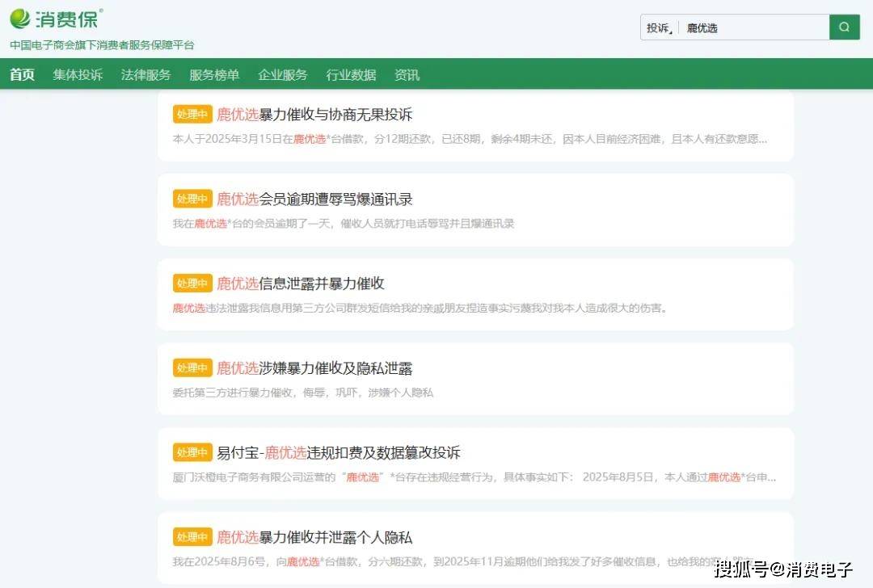
Task: Open the 服务榜单 navigation item
Action: pos(214,75)
